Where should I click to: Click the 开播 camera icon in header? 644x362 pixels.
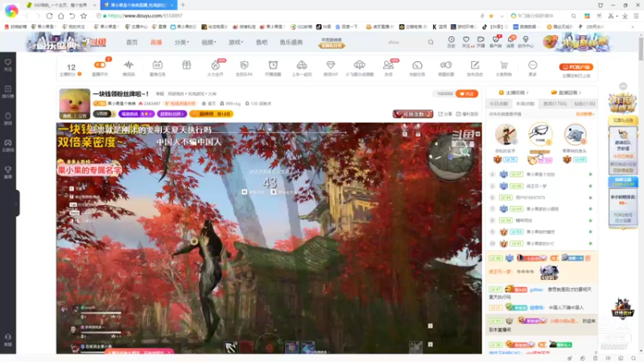pos(481,41)
